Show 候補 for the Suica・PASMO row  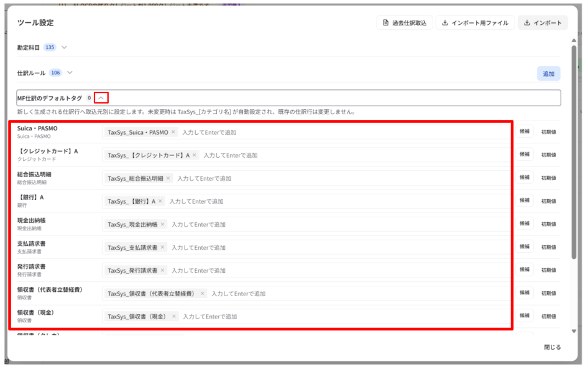pos(524,132)
